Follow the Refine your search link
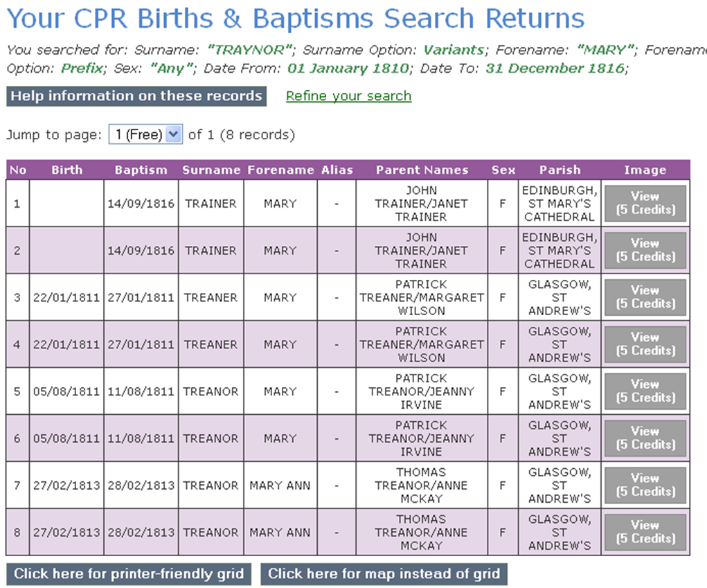This screenshot has width=707, height=588. (348, 96)
